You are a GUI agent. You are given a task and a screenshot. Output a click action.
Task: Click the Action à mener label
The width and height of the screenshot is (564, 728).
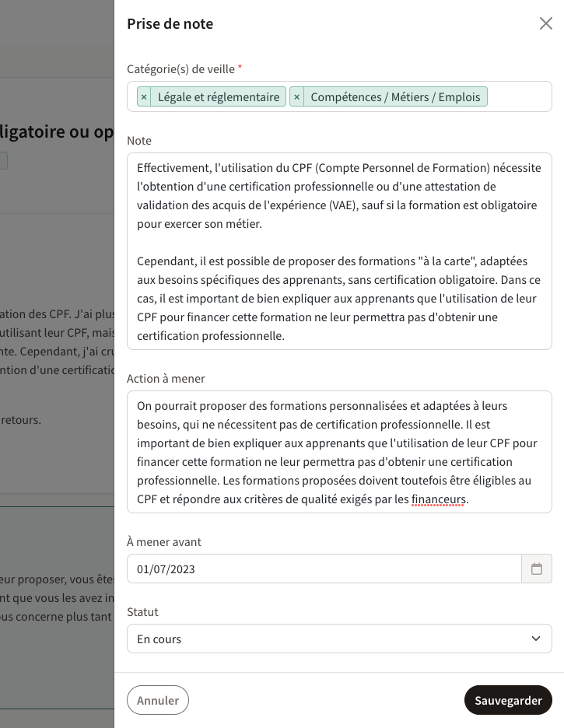pyautogui.click(x=166, y=379)
